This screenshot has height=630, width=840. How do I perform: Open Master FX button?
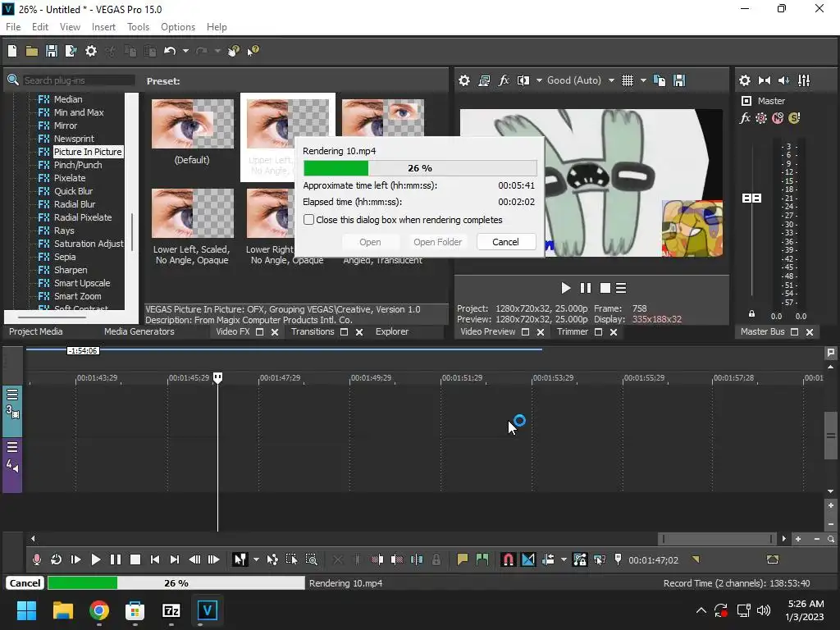pyautogui.click(x=745, y=118)
